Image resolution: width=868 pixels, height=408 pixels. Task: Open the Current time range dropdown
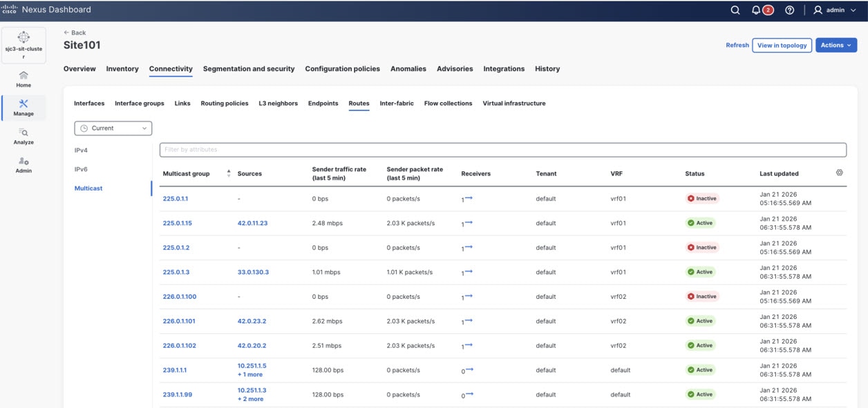(113, 128)
